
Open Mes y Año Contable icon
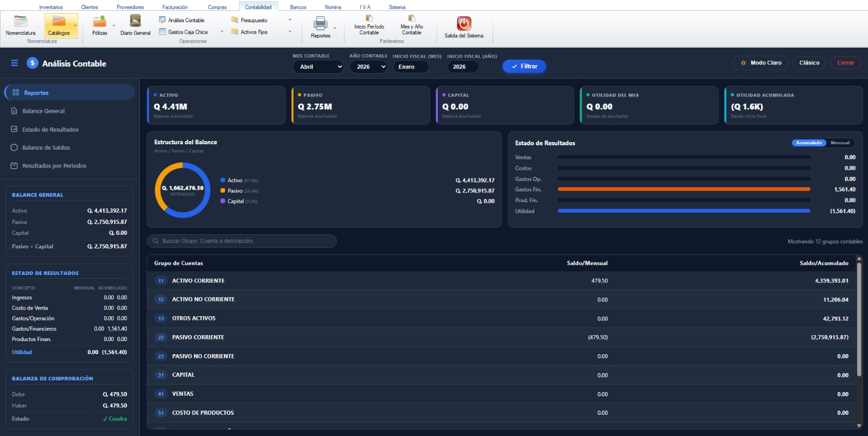pos(412,25)
